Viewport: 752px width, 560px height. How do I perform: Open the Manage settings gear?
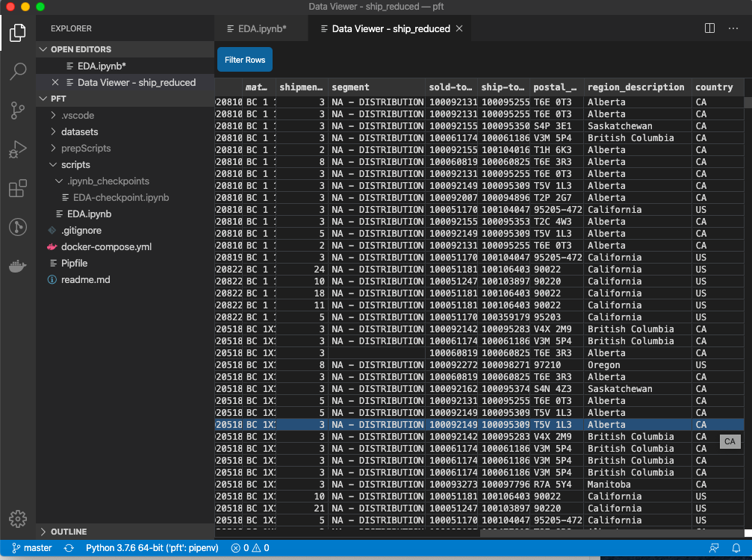17,518
